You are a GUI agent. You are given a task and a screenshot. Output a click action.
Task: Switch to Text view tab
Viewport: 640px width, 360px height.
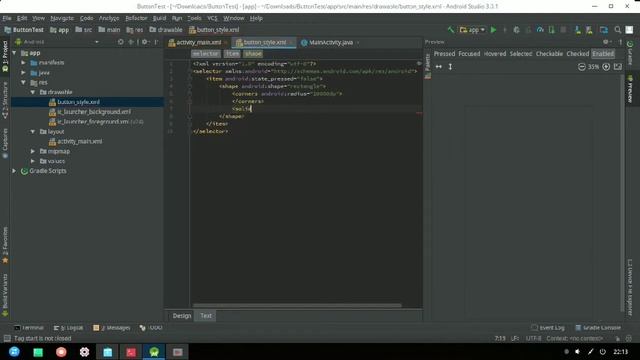[x=206, y=316]
